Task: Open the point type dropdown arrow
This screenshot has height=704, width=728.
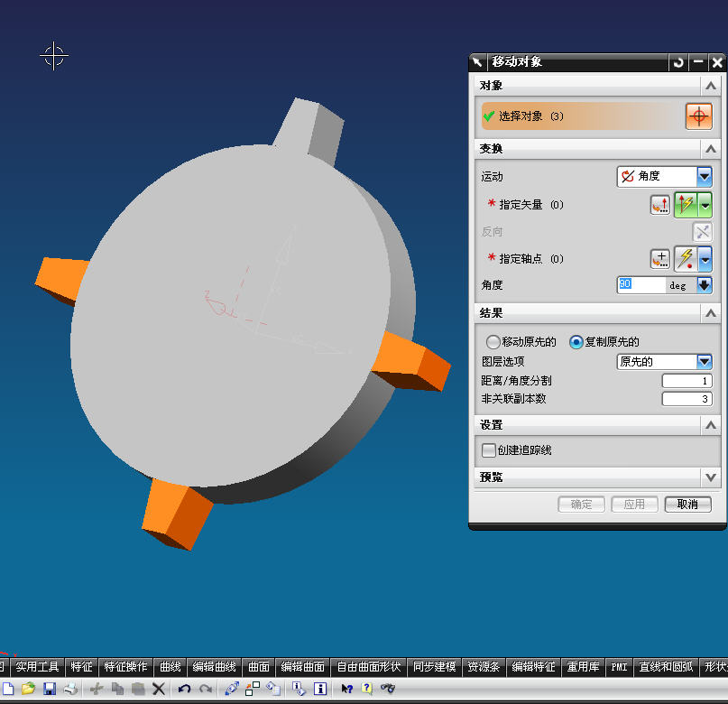Action: pos(705,259)
